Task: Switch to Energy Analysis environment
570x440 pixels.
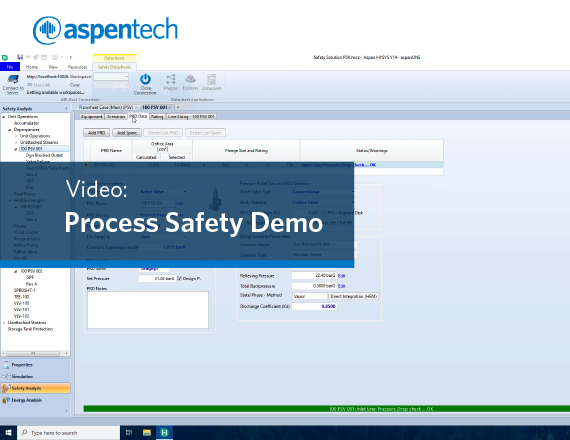Action: [35, 400]
